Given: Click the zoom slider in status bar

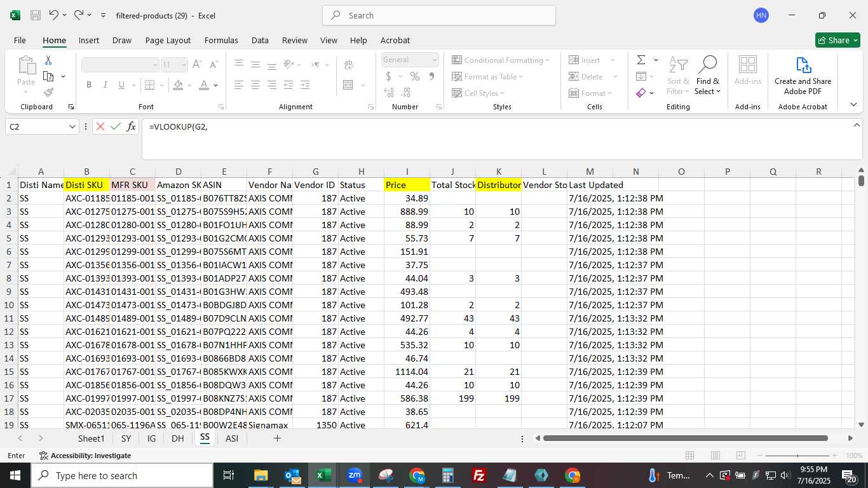Looking at the screenshot, I should pyautogui.click(x=798, y=456).
